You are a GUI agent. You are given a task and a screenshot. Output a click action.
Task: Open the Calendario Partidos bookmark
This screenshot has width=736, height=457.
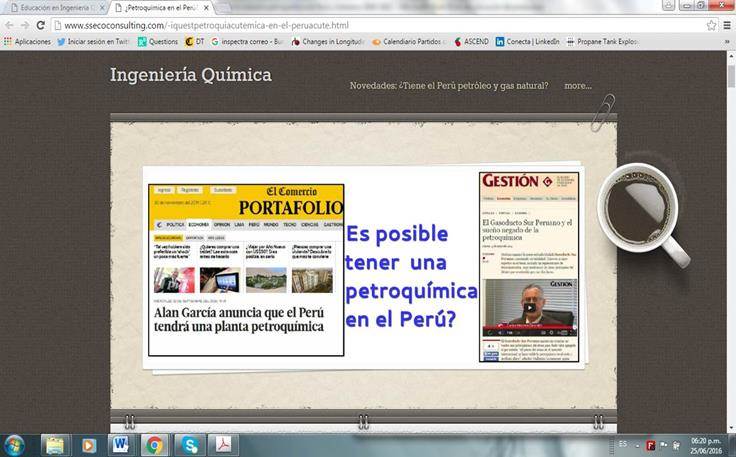pos(408,42)
